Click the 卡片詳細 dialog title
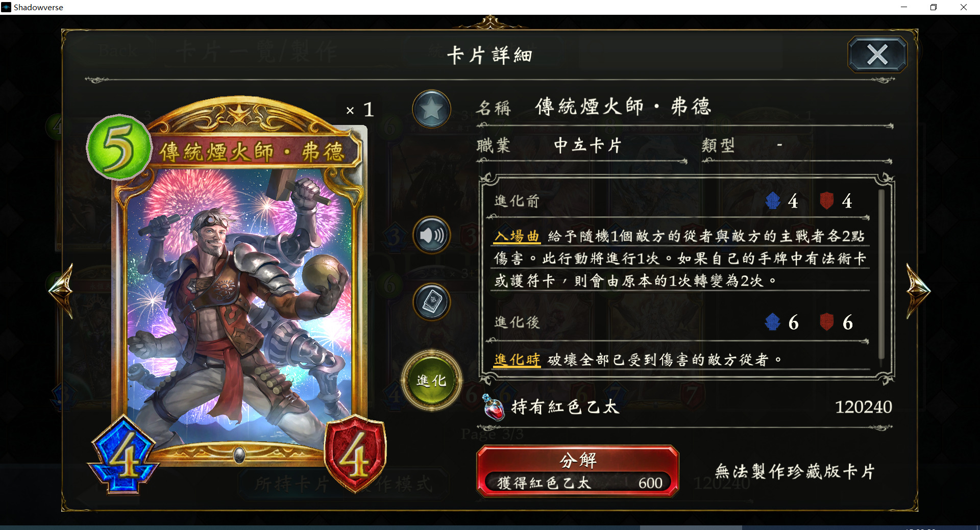The width and height of the screenshot is (980, 530). pyautogui.click(x=489, y=55)
